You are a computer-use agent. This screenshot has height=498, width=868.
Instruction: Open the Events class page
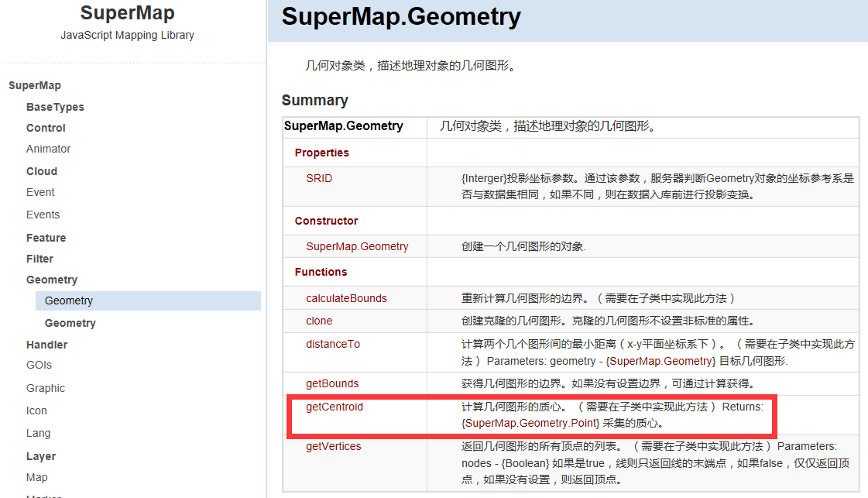coord(43,215)
